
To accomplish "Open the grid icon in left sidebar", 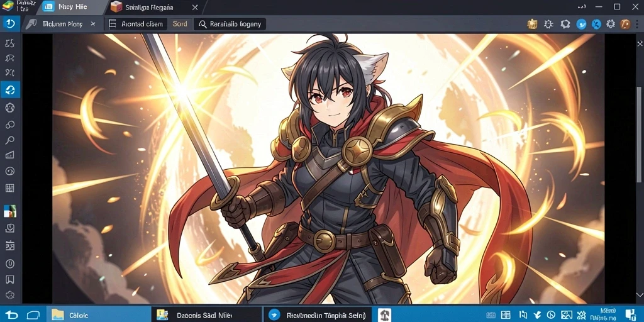I will 10,188.
